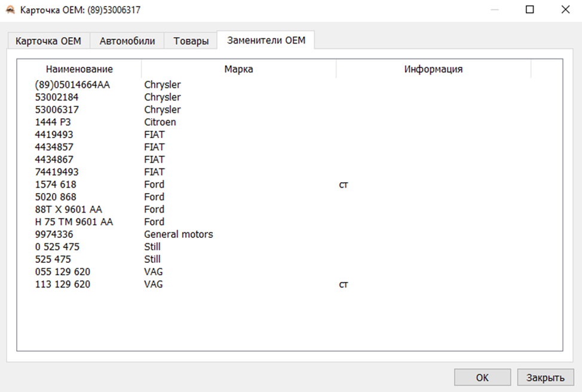
Task: Close the window with the X icon
Action: pyautogui.click(x=565, y=10)
